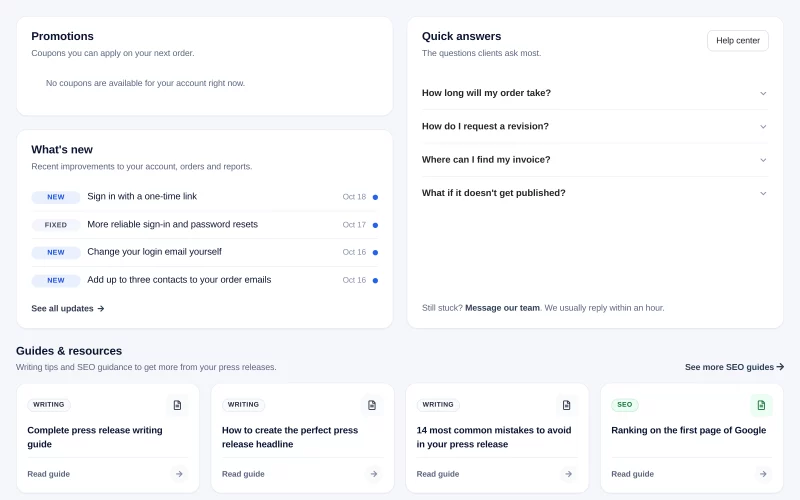Expand 'What if it doesn't get published?' chevron

point(763,193)
